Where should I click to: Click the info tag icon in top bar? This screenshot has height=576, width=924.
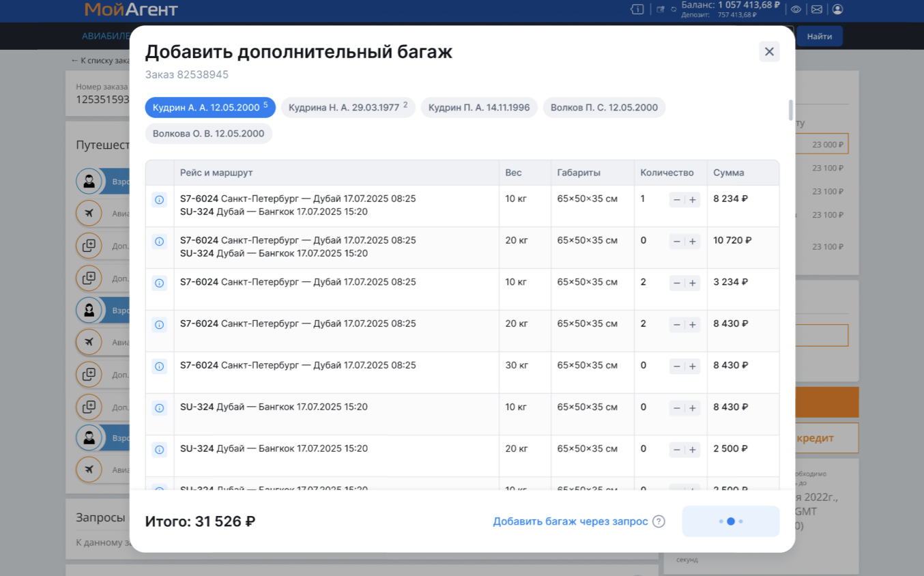[637, 10]
